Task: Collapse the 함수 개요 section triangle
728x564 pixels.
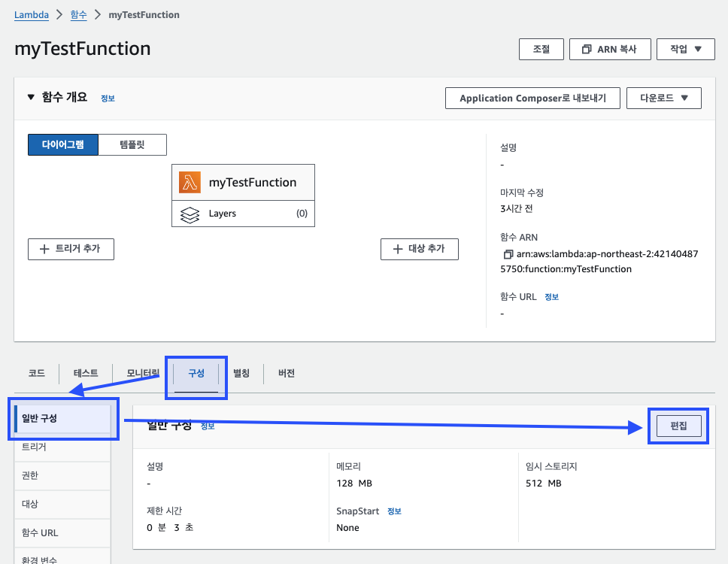Action: [31, 97]
